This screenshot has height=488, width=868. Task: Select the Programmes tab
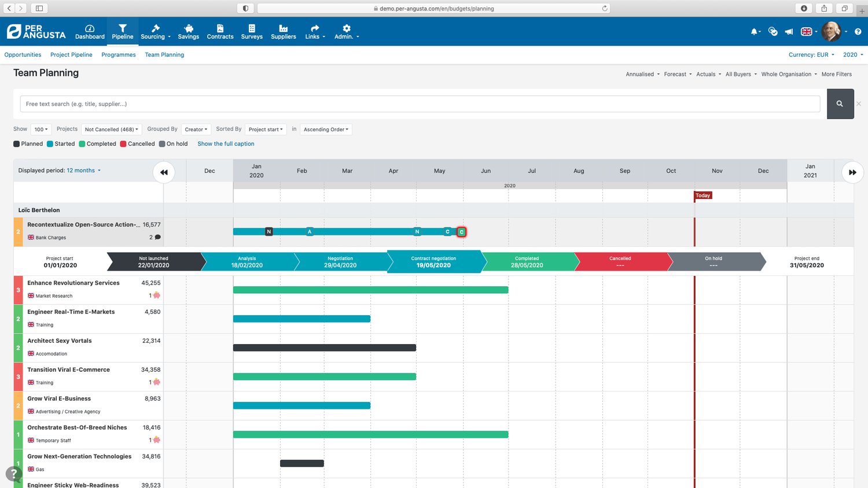pos(118,54)
